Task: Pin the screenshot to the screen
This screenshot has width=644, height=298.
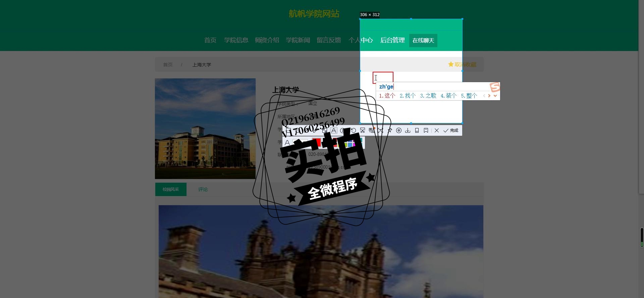Action: pos(390,130)
